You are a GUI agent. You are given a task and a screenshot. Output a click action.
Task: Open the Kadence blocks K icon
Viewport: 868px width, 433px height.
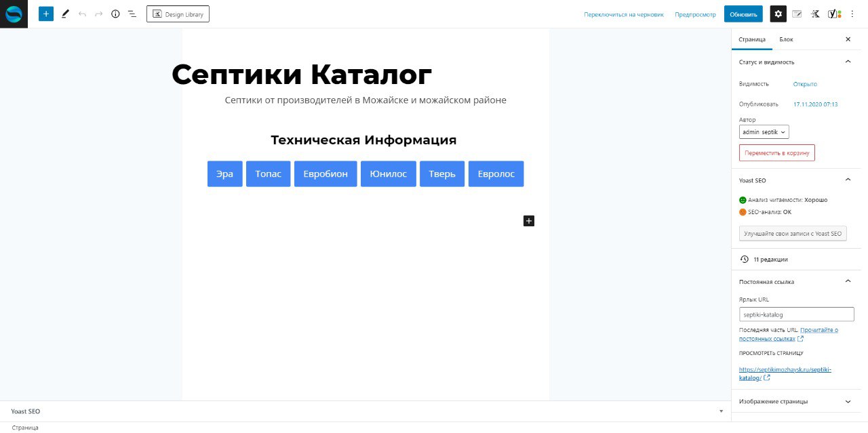tap(816, 14)
